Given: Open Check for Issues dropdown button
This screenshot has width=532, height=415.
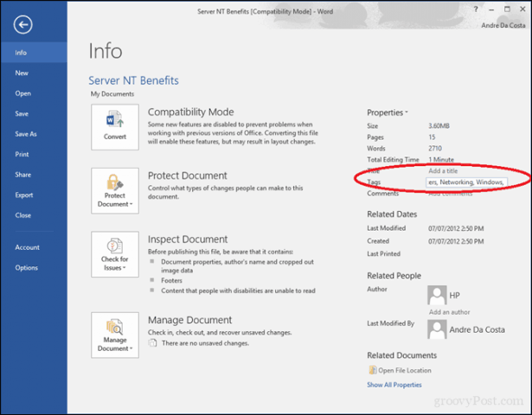Looking at the screenshot, I should (115, 254).
